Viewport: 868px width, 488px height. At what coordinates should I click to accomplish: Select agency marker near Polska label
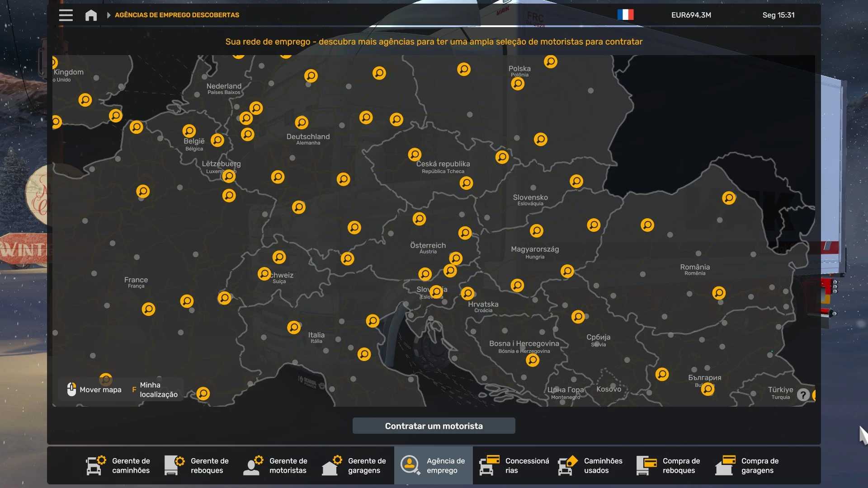pos(518,84)
